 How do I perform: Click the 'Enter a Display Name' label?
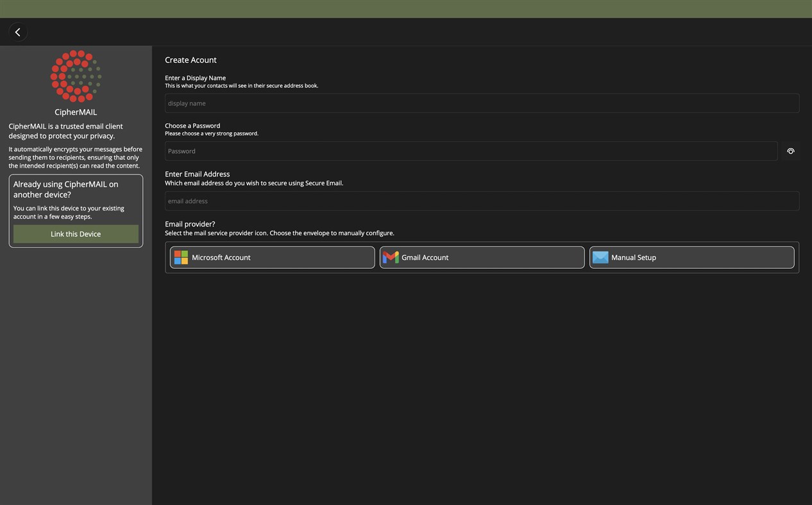[195, 78]
